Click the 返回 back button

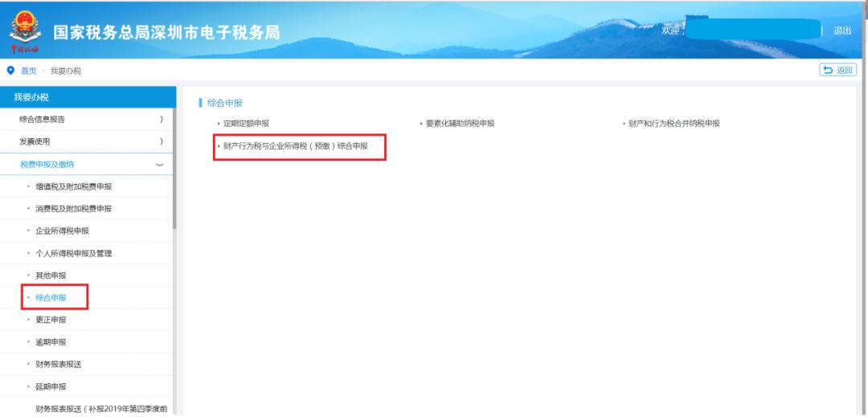point(837,71)
